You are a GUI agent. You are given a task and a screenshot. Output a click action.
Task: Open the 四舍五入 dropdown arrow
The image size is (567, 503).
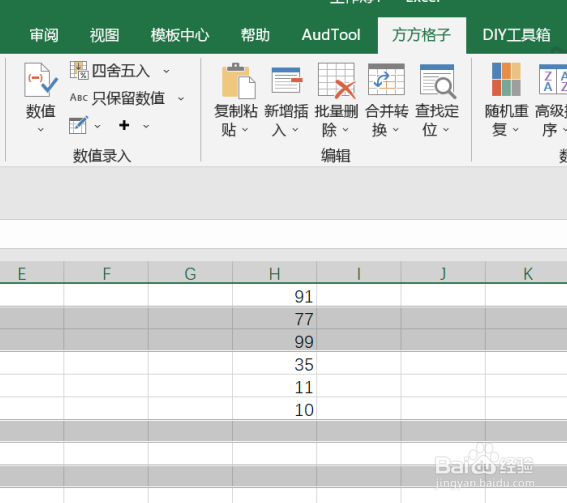coord(166,71)
